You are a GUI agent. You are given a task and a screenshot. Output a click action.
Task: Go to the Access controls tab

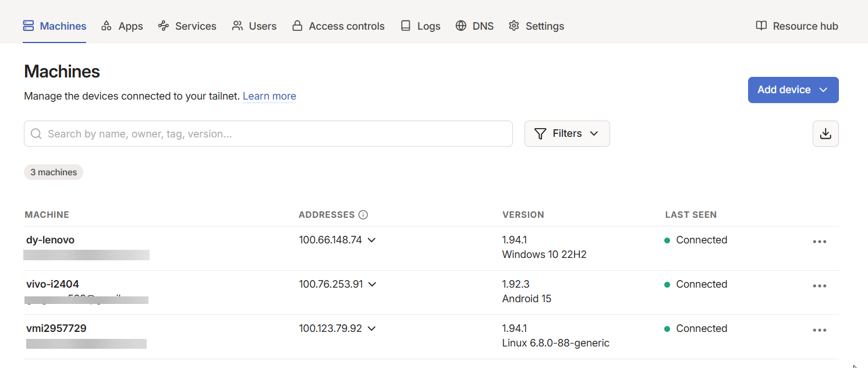(338, 26)
